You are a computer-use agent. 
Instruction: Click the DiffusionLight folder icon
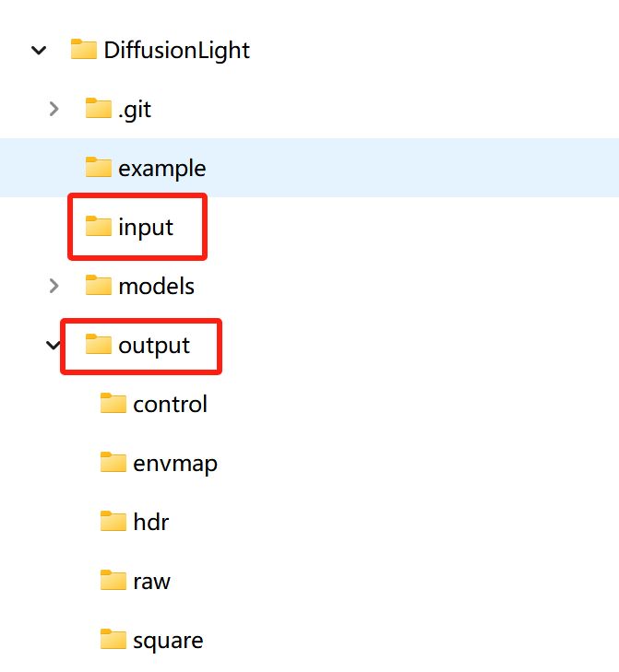pyautogui.click(x=84, y=50)
